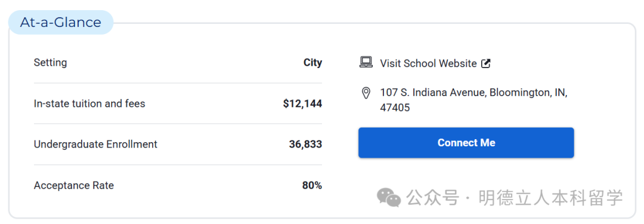Click the 107 S. Indiana Avenue address text

tap(434, 93)
